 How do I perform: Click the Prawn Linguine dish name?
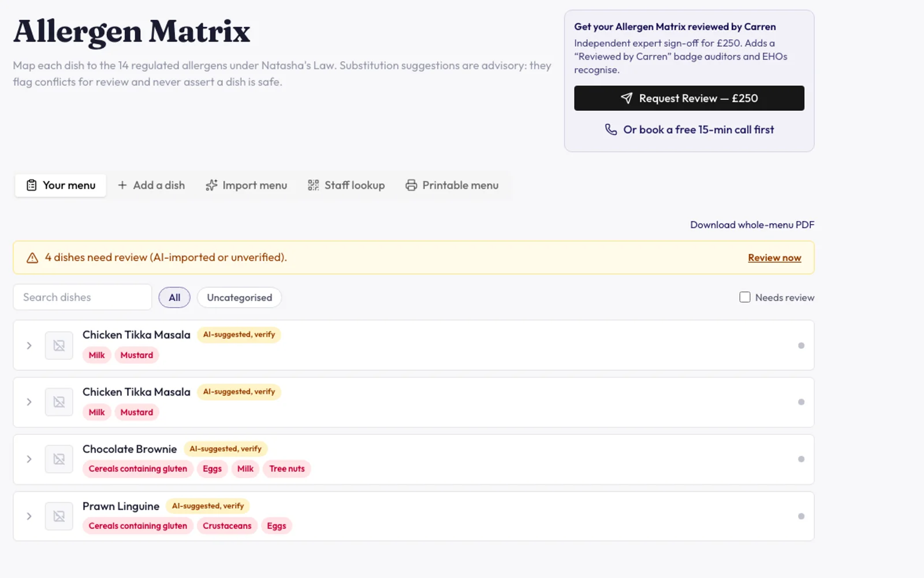click(x=121, y=506)
